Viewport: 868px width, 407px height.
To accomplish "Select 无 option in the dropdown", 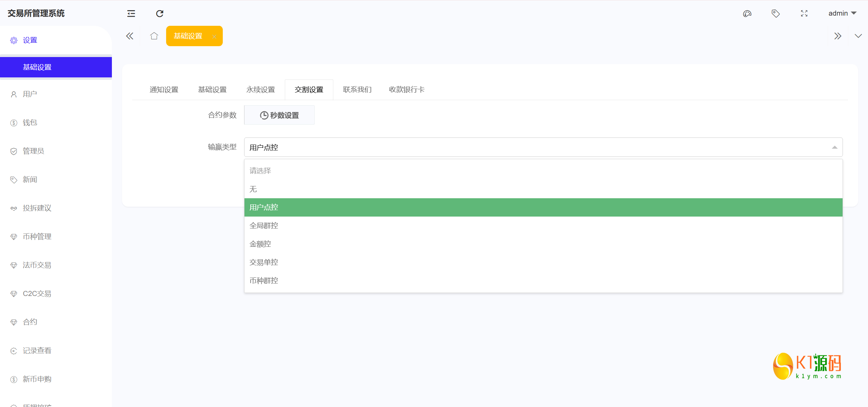I will (253, 189).
